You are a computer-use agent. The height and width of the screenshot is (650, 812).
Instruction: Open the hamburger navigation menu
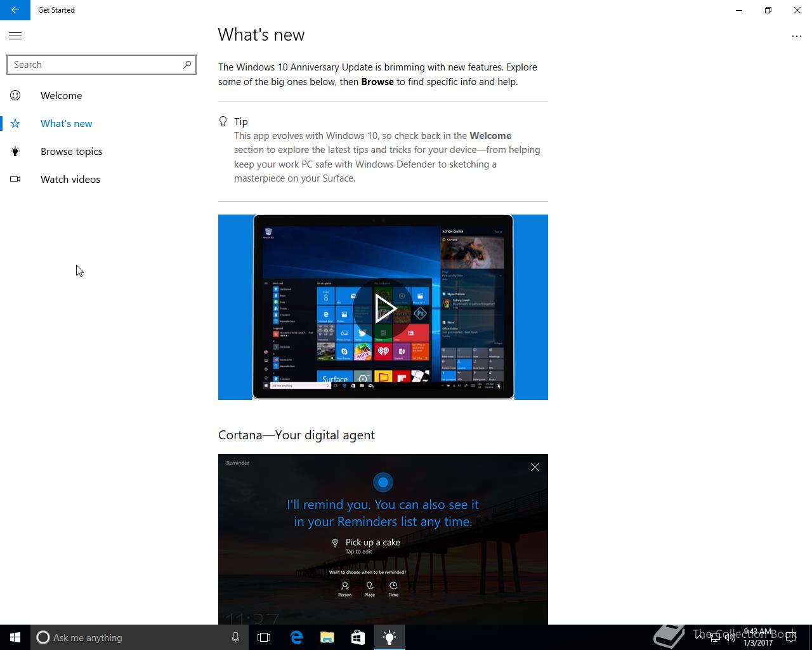pos(15,36)
